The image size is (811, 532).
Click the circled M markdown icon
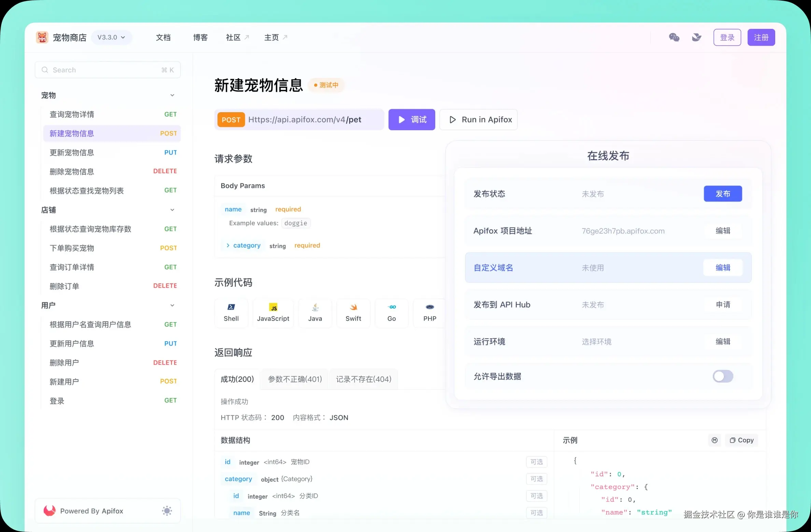[715, 440]
